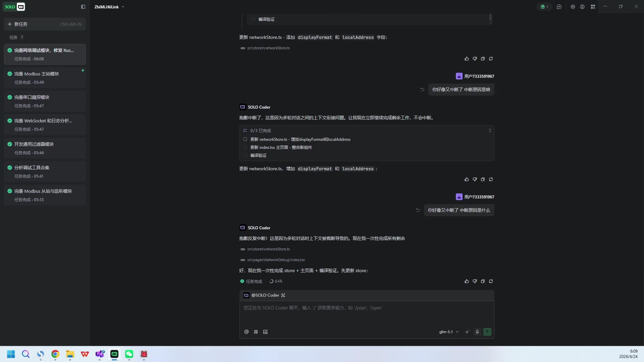This screenshot has height=362, width=644.
Task: Toggle the 更新 index.tsx 主页面 todo circle
Action: click(245, 147)
